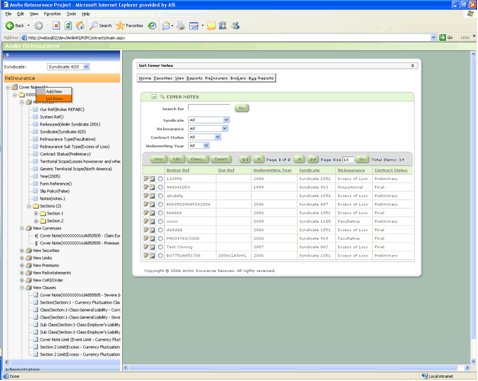Click the view icon for row Test Cloning
This screenshot has height=381, width=478.
152,247
